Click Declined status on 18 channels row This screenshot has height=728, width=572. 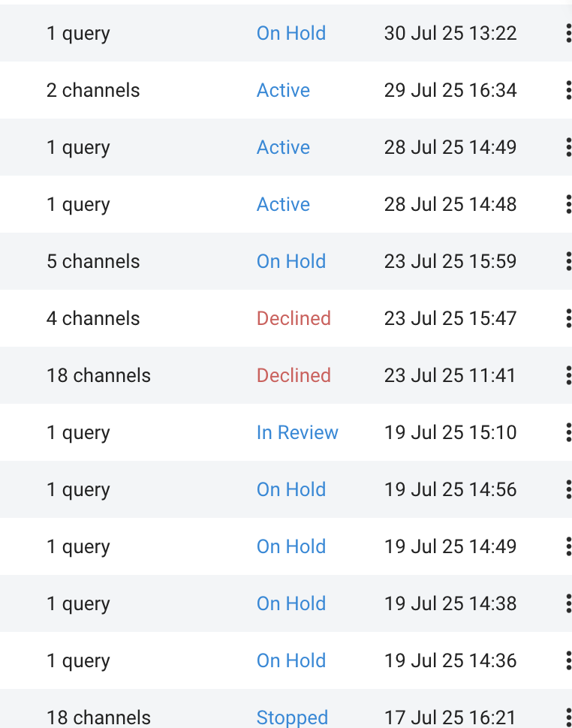click(294, 375)
